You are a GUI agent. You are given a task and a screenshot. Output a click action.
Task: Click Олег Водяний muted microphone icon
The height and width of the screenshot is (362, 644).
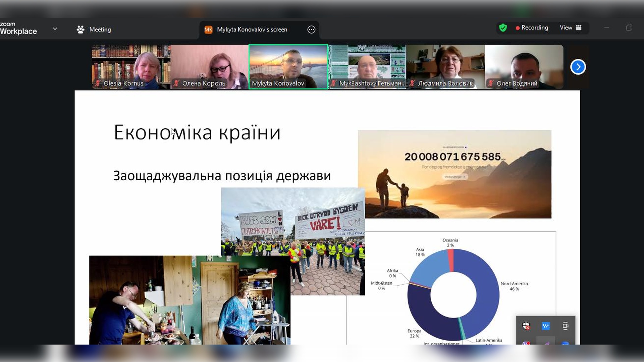pos(490,83)
